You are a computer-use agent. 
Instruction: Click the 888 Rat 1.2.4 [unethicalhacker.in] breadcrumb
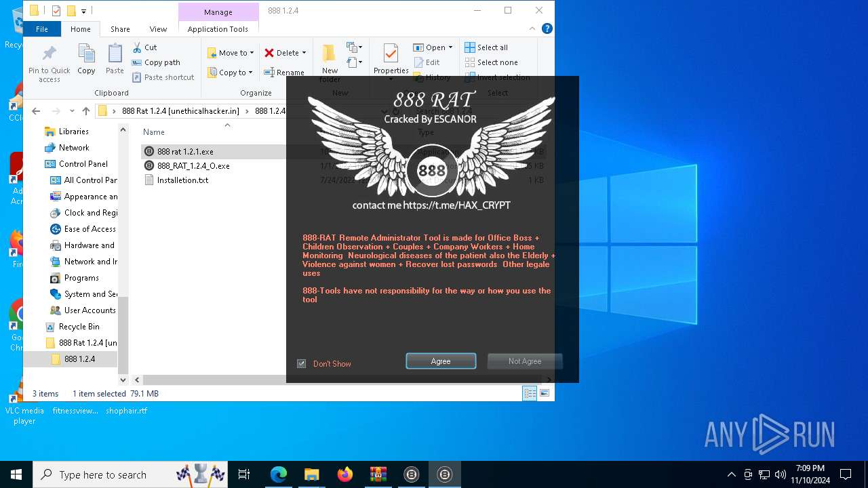tap(180, 111)
